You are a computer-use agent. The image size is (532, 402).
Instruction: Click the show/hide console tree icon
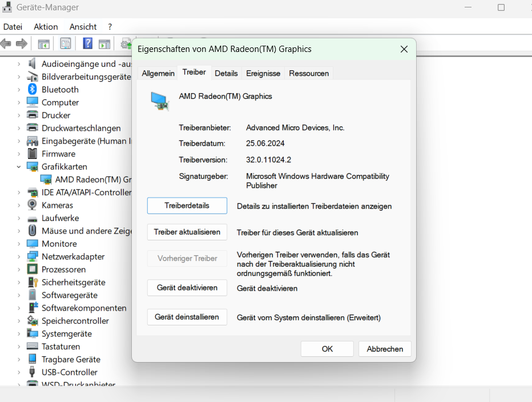point(44,44)
